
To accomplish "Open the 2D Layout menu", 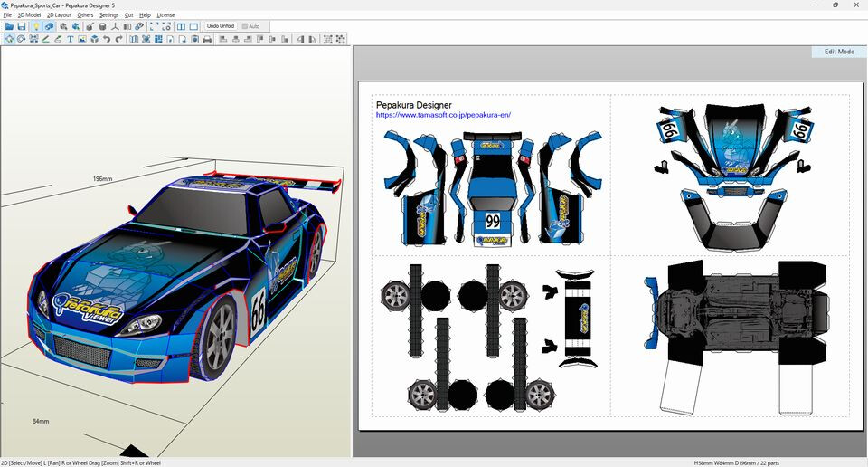I will point(59,15).
